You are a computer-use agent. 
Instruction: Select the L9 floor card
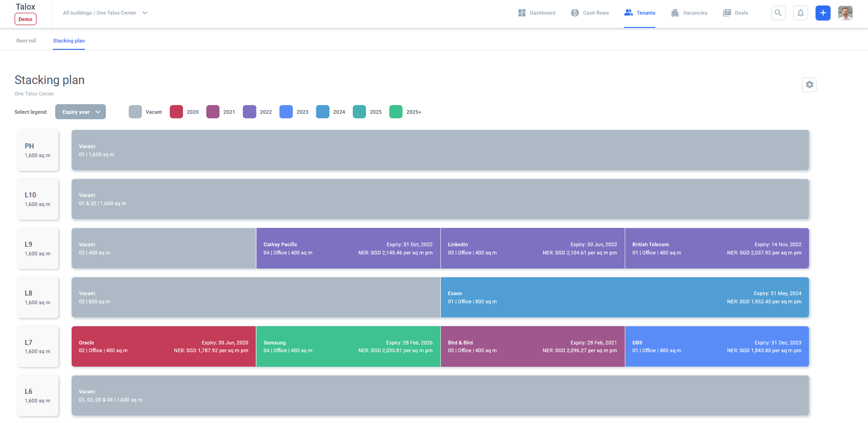tap(38, 249)
